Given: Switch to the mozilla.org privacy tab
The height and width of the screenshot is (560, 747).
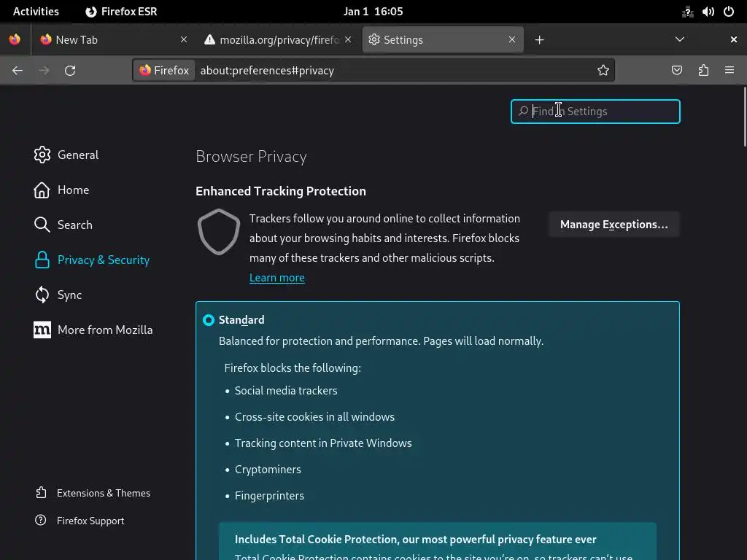Looking at the screenshot, I should tap(277, 40).
